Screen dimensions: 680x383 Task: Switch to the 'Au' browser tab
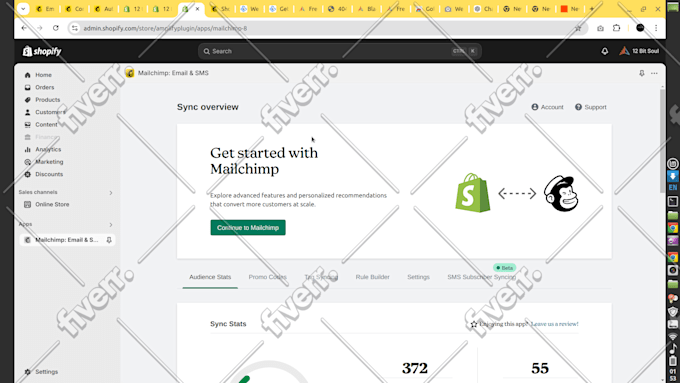(104, 9)
